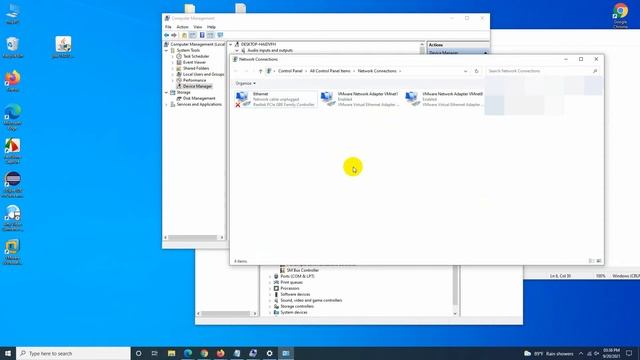
Task: Open address bar history dropdown arrow
Action: coord(465,71)
